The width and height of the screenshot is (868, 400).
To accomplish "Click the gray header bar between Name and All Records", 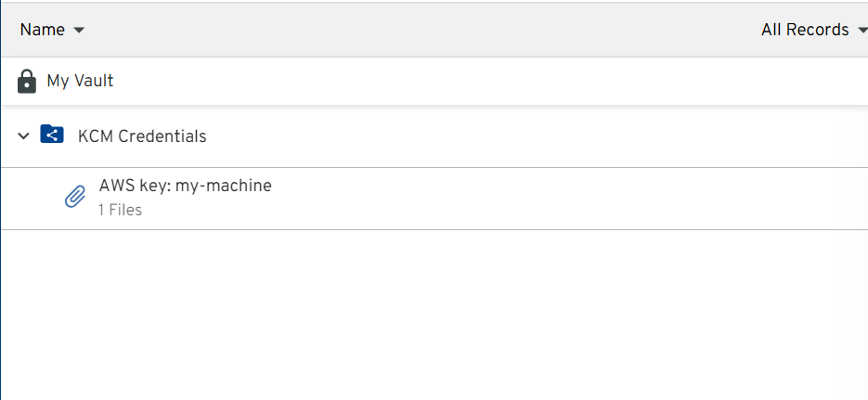I will point(418,30).
